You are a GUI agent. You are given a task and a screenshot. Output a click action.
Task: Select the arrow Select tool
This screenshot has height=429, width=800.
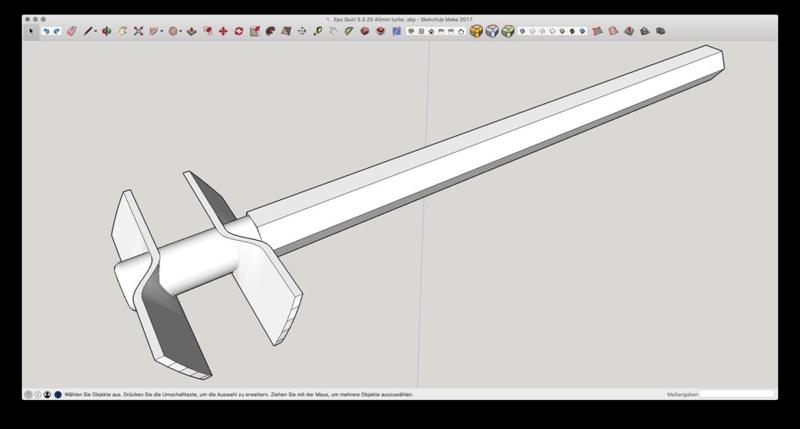click(31, 31)
